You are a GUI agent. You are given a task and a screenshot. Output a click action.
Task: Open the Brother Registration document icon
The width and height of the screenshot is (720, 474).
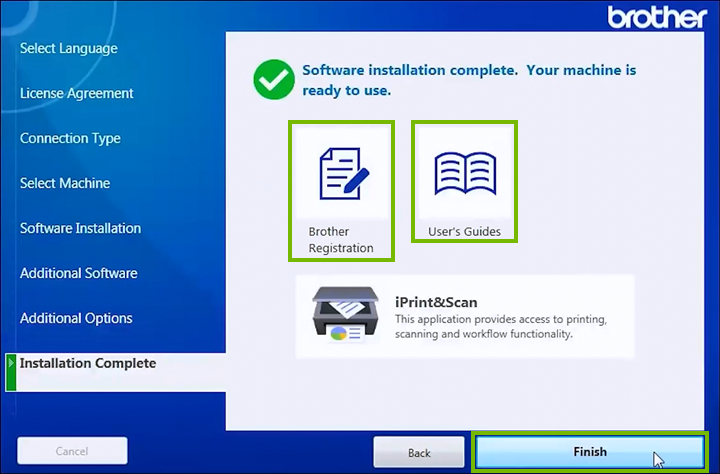(344, 174)
